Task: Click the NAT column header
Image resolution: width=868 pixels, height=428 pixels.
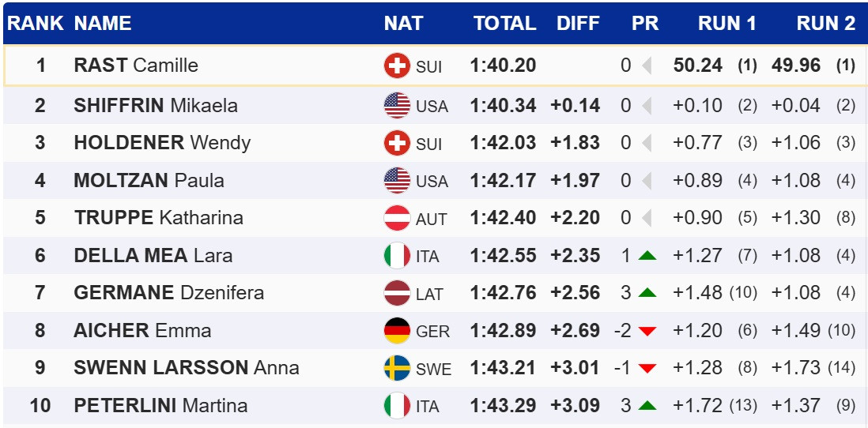Action: click(403, 24)
